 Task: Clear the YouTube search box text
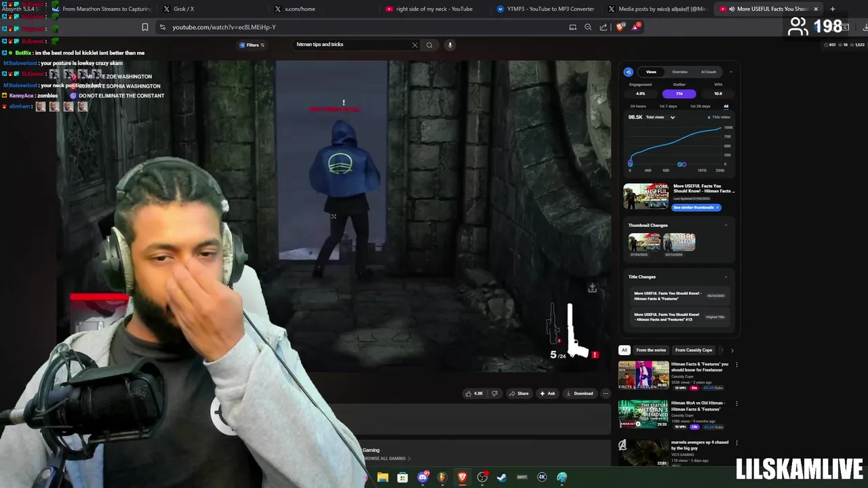[x=415, y=45]
